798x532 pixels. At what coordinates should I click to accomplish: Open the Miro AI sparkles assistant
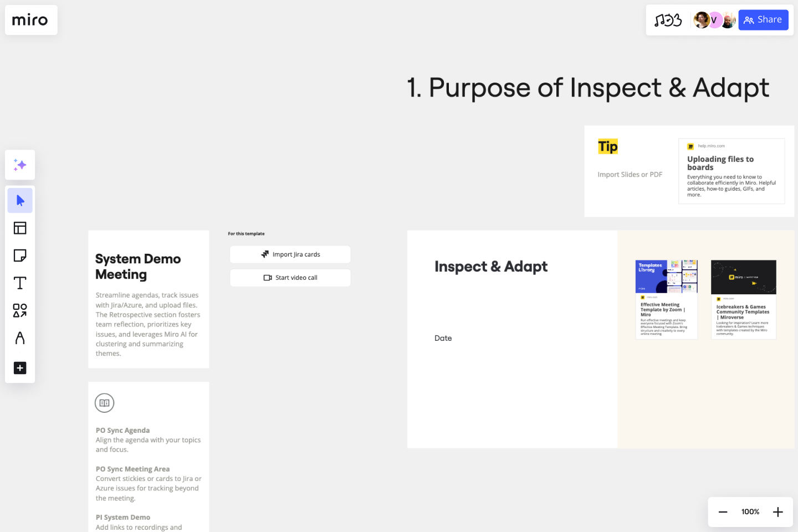[x=20, y=165]
